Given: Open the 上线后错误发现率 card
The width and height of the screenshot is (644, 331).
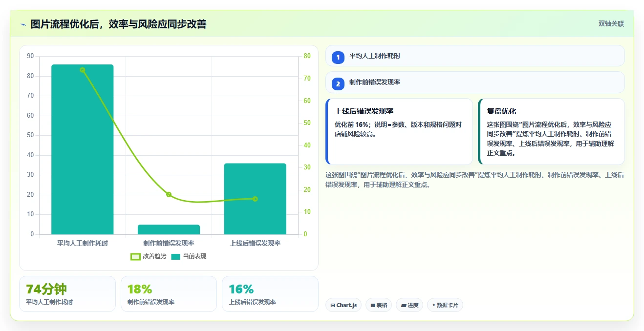Looking at the screenshot, I should tap(399, 132).
